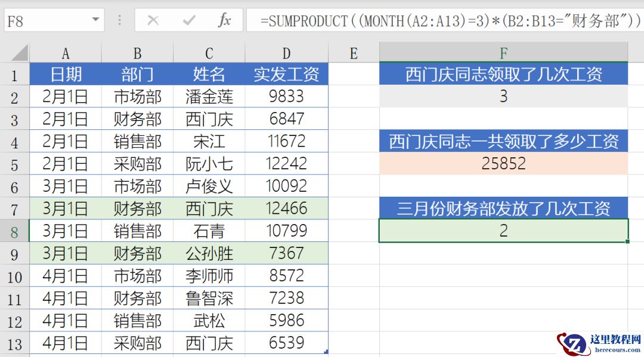Open the Insert Function fx dialog
Image resolution: width=644 pixels, height=357 pixels.
click(x=224, y=20)
